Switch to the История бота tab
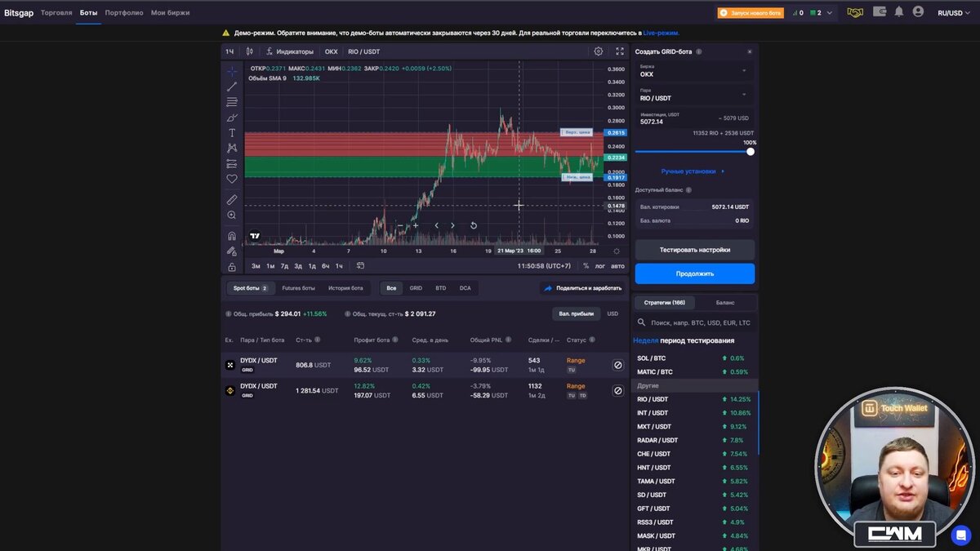This screenshot has width=980, height=551. coord(345,288)
